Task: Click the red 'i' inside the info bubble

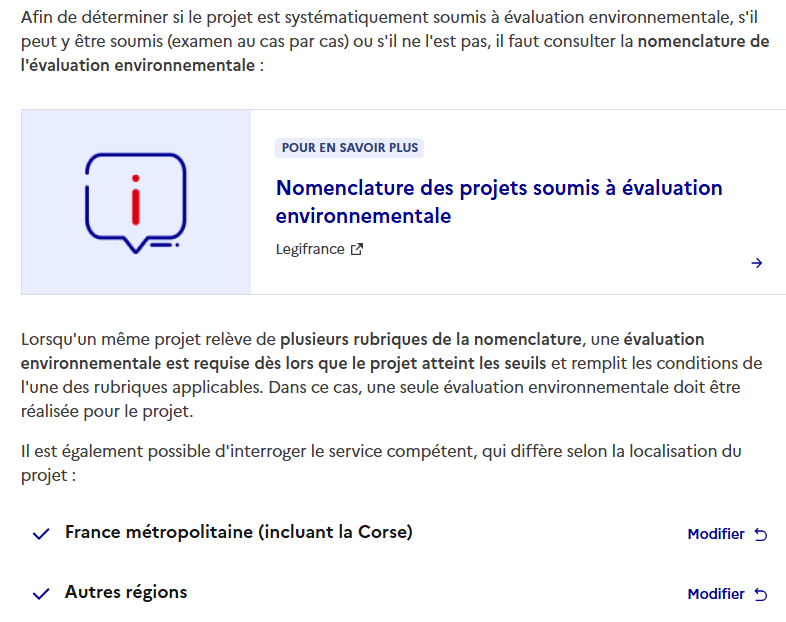Action: coord(135,199)
